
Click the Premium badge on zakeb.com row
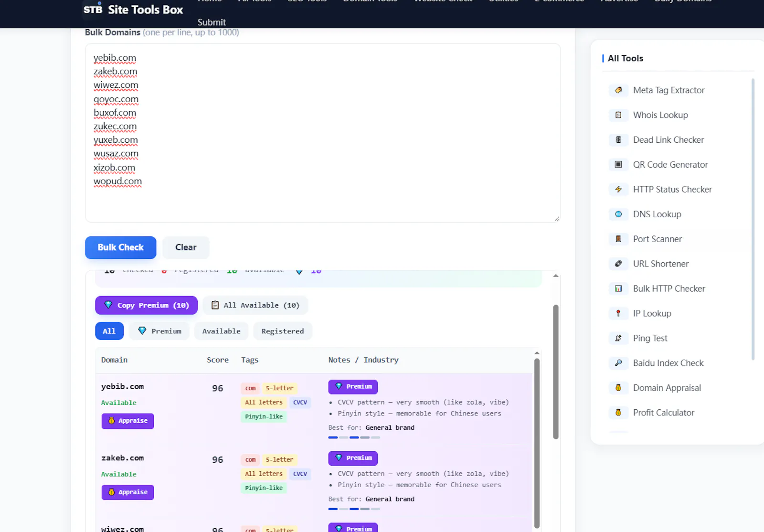[x=353, y=458]
